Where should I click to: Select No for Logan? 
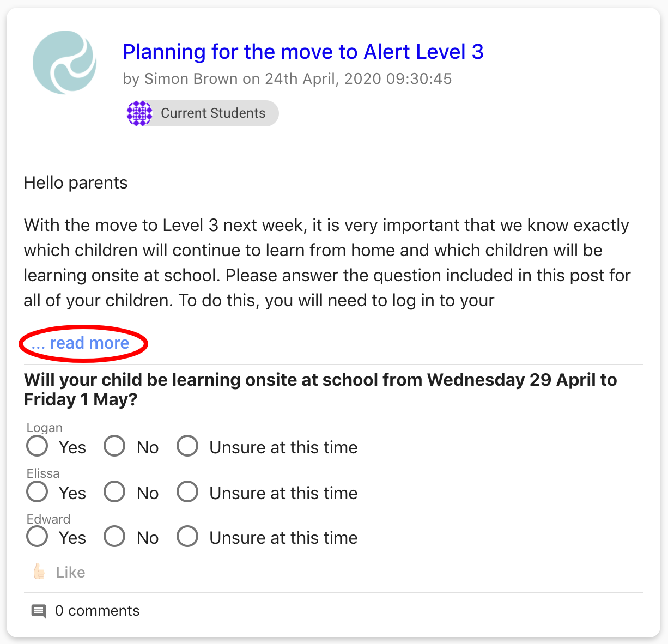115,446
